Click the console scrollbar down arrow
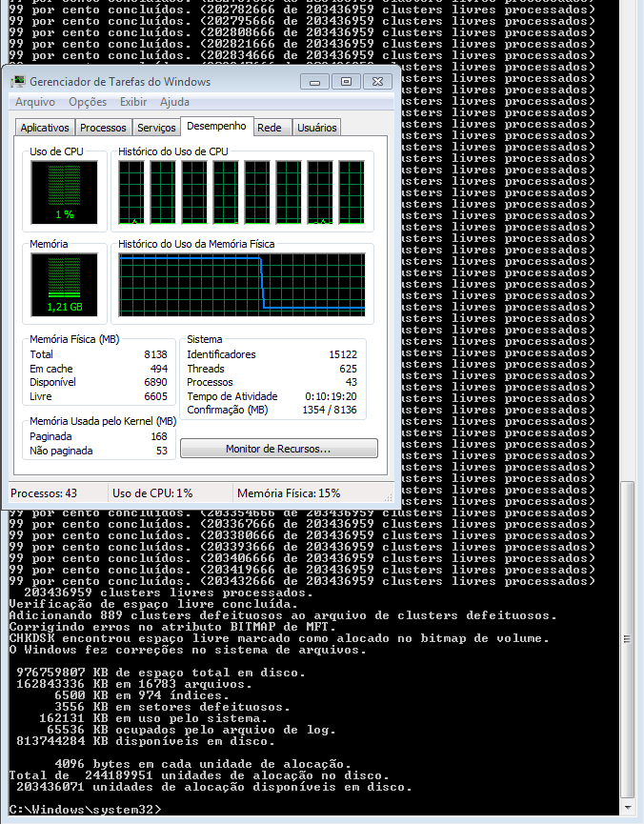Image resolution: width=644 pixels, height=824 pixels. click(x=627, y=808)
